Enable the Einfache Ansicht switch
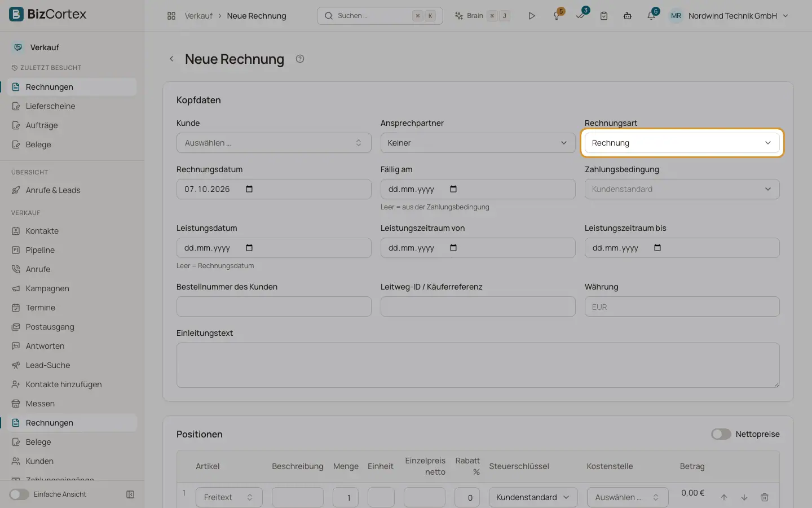This screenshot has height=508, width=812. [19, 494]
